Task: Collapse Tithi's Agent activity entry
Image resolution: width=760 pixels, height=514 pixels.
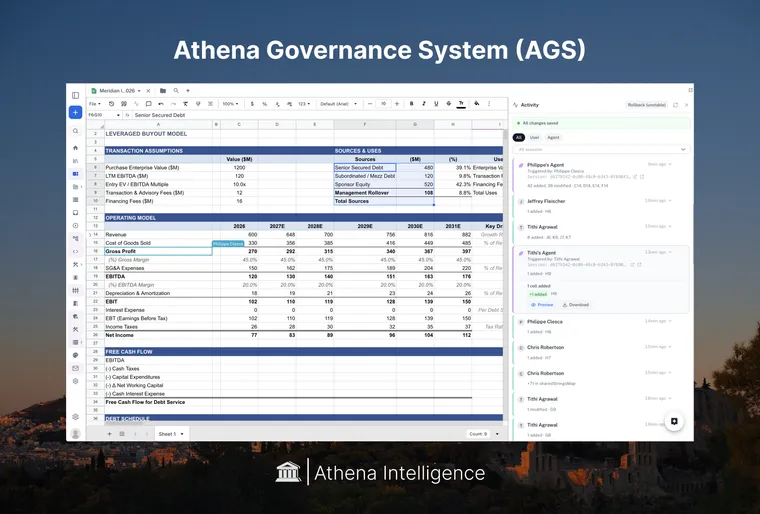Action: 670,252
